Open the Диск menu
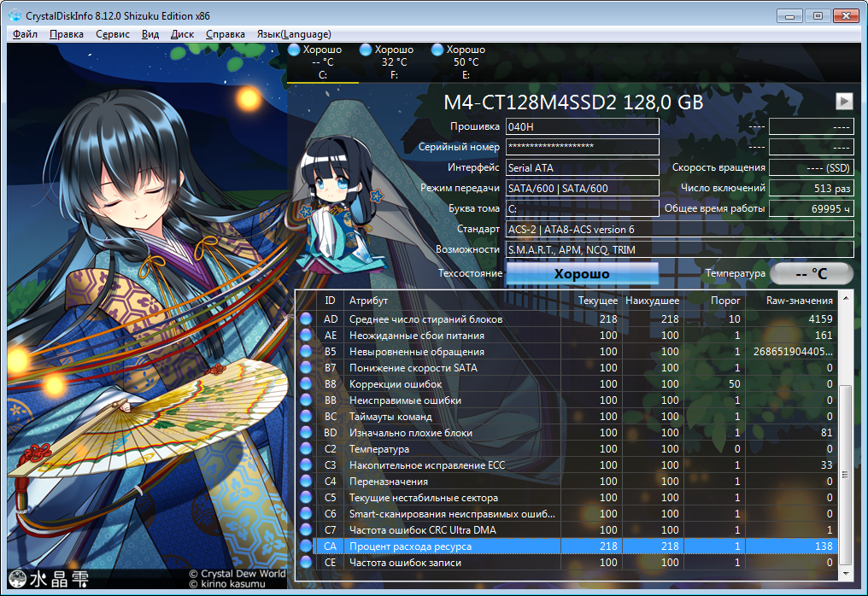The height and width of the screenshot is (596, 868). (x=182, y=34)
